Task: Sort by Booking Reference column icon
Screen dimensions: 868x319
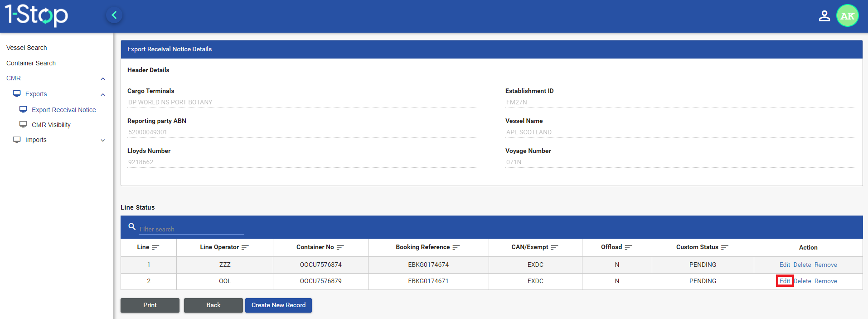Action: click(456, 247)
